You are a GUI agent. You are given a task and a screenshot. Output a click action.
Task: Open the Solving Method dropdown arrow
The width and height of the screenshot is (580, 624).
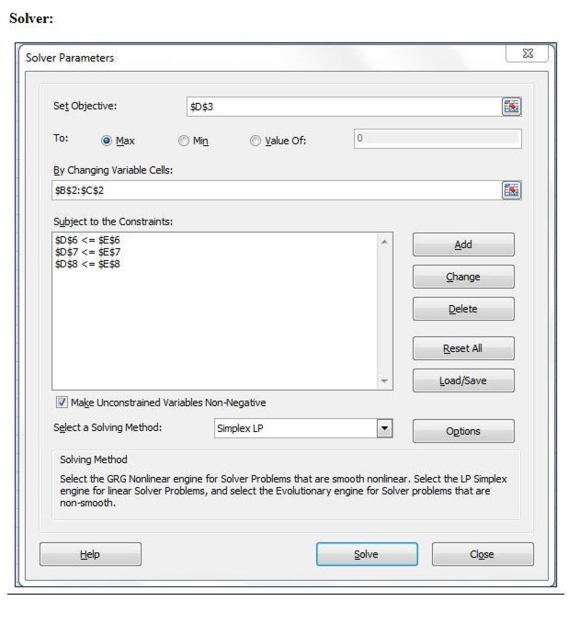point(384,428)
